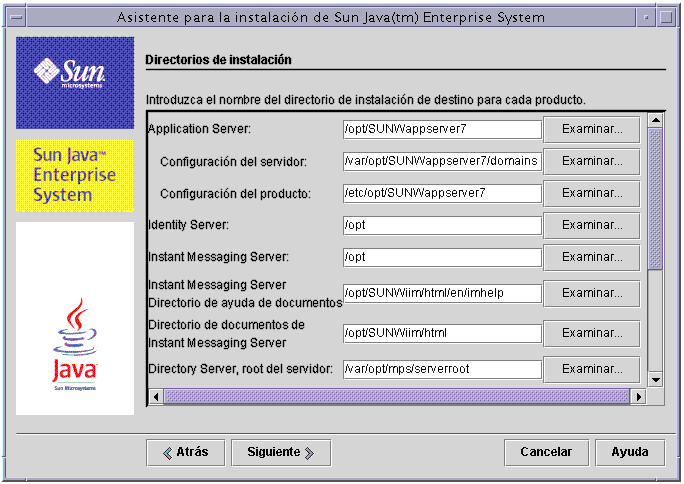Image resolution: width=684 pixels, height=484 pixels.
Task: Click Examinar for Directory Server root
Action: 592,369
